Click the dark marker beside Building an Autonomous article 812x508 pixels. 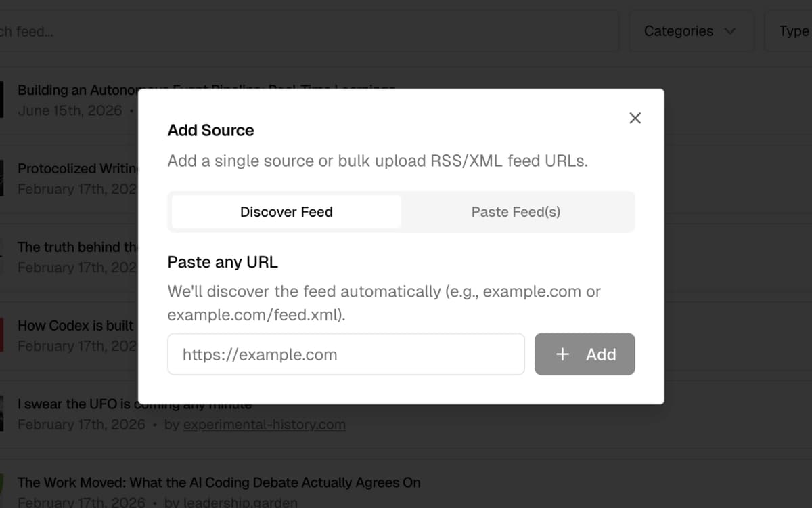click(x=3, y=99)
